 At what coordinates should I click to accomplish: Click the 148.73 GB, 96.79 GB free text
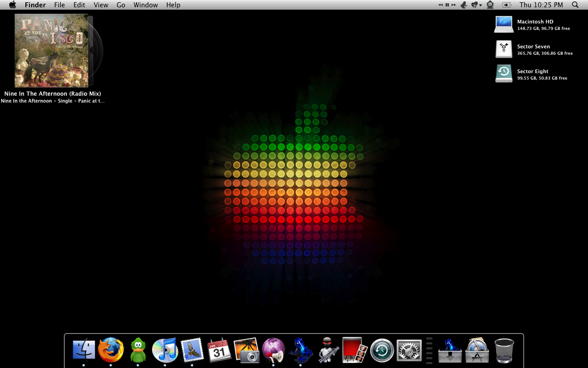coord(543,29)
